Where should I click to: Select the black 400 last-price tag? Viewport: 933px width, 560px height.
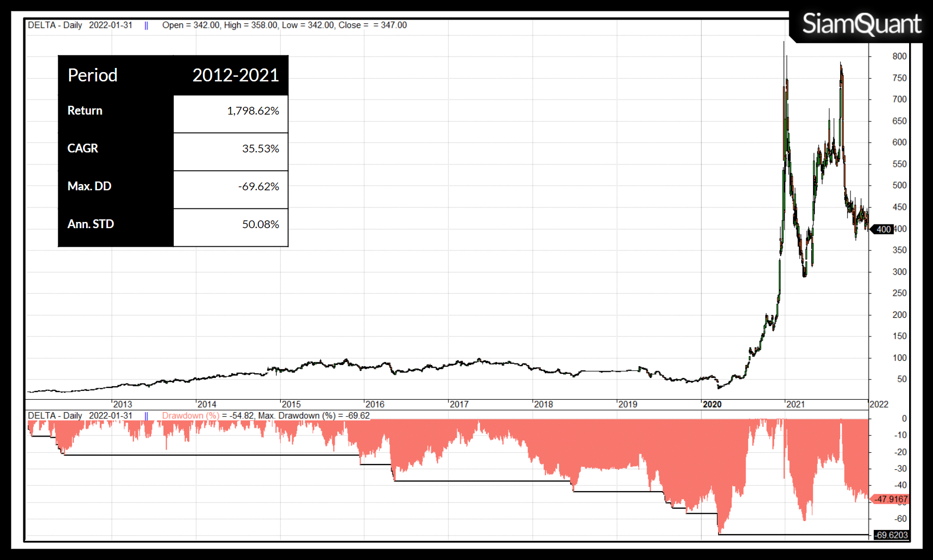pyautogui.click(x=883, y=229)
